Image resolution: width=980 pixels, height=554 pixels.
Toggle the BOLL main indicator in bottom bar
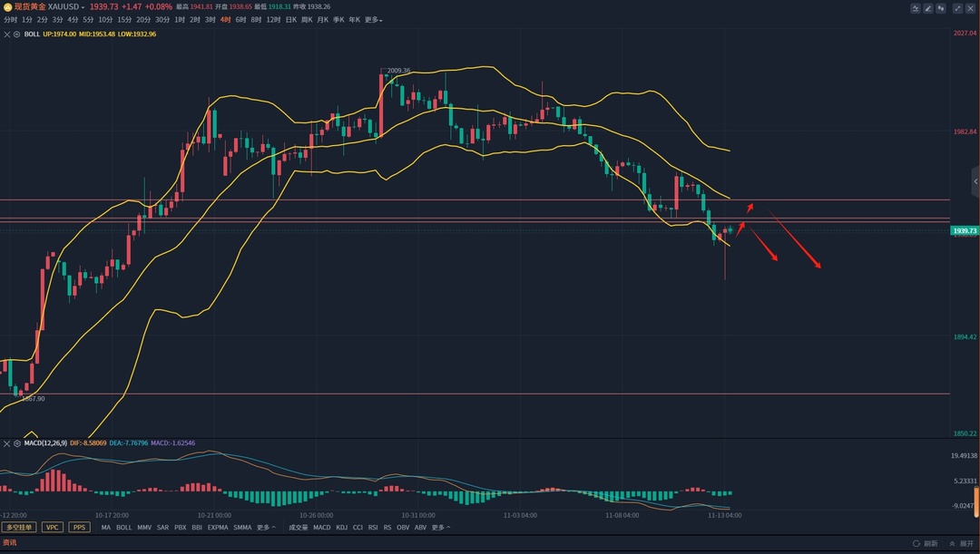tap(124, 528)
